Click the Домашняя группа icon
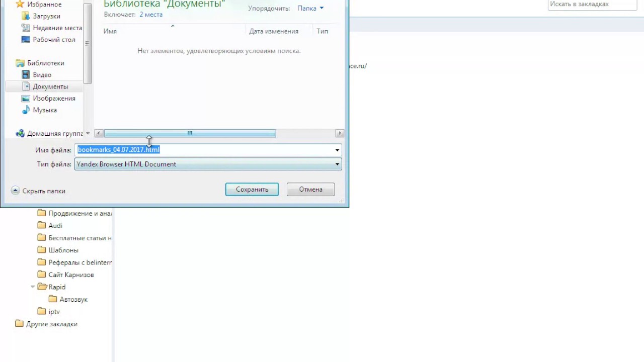Screen dimensions: 644x362 click(20, 133)
